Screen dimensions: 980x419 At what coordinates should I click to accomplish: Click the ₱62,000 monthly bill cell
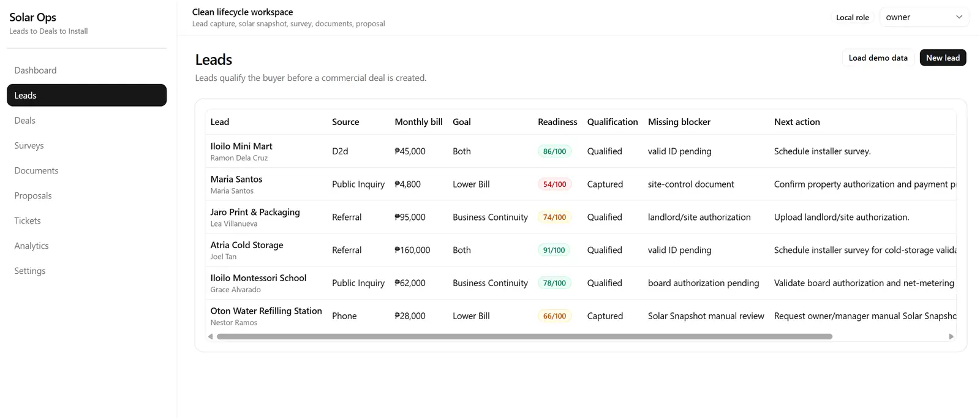pyautogui.click(x=410, y=283)
